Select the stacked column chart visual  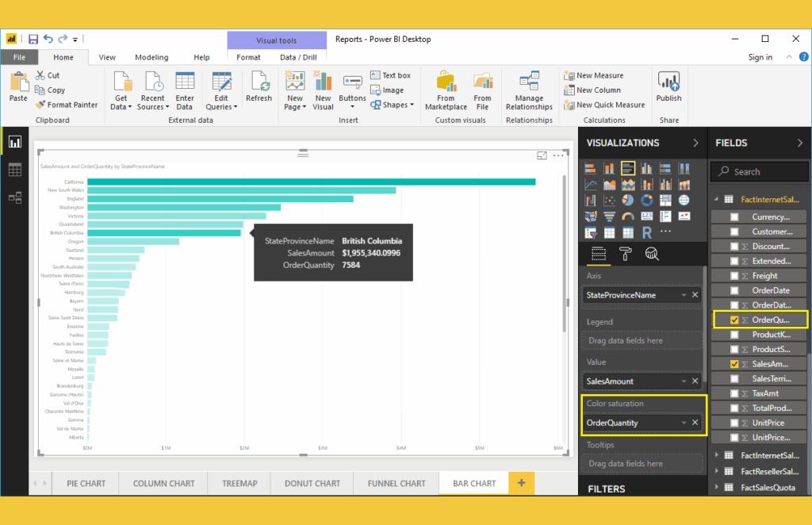click(609, 168)
